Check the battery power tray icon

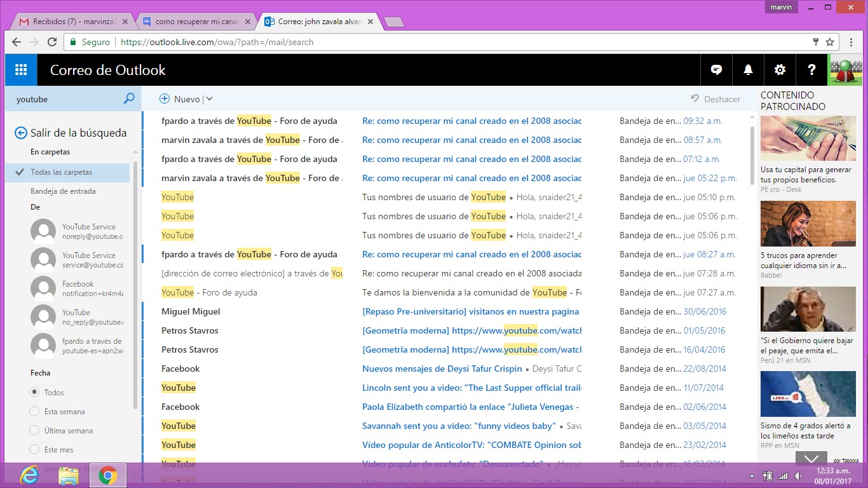coord(768,475)
